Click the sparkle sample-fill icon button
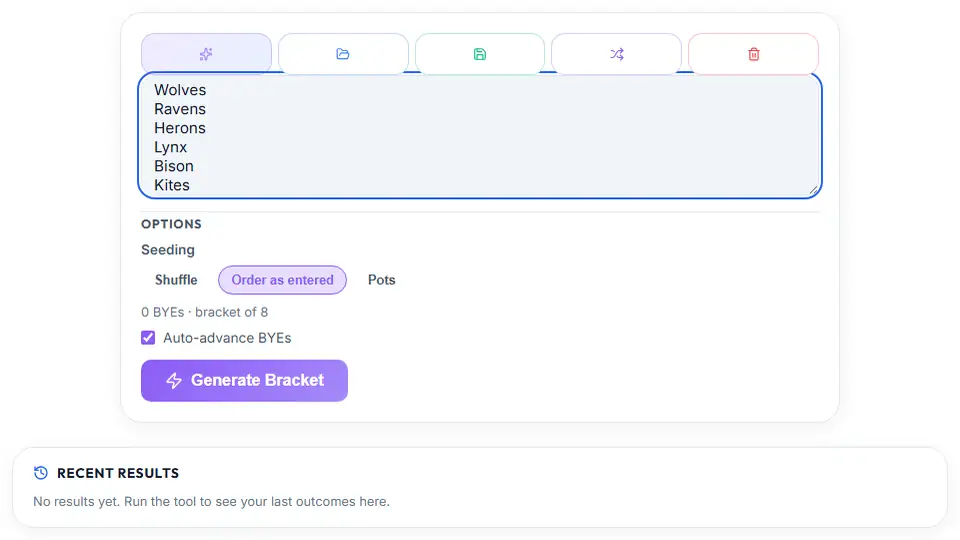The width and height of the screenshot is (960, 540). pyautogui.click(x=206, y=54)
